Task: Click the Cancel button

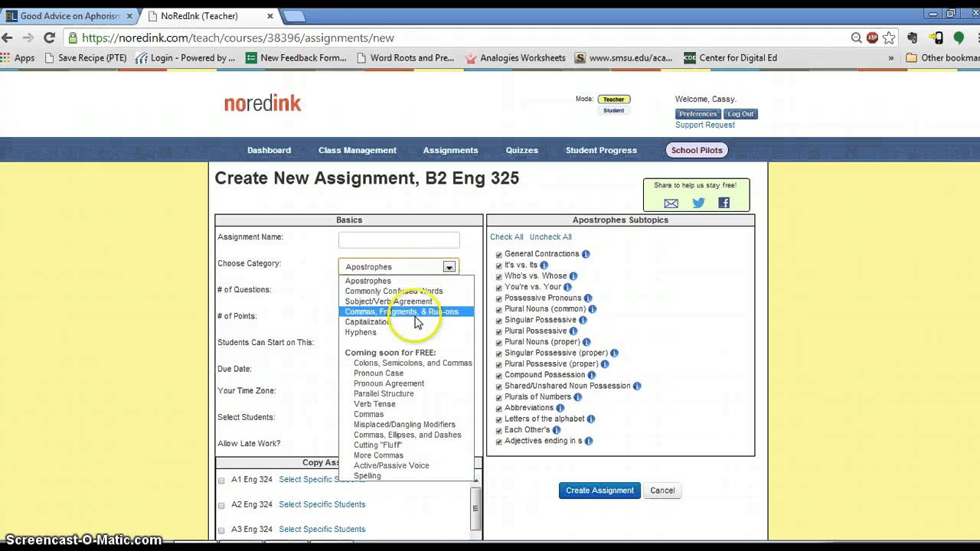Action: pos(662,491)
